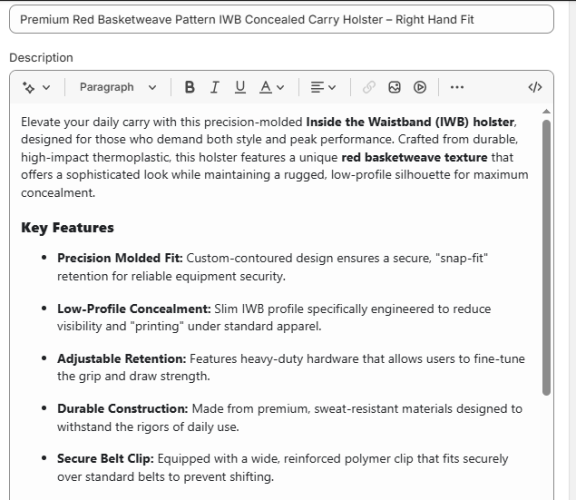This screenshot has width=576, height=500.
Task: Expand the AI generate options chevron
Action: [x=46, y=87]
